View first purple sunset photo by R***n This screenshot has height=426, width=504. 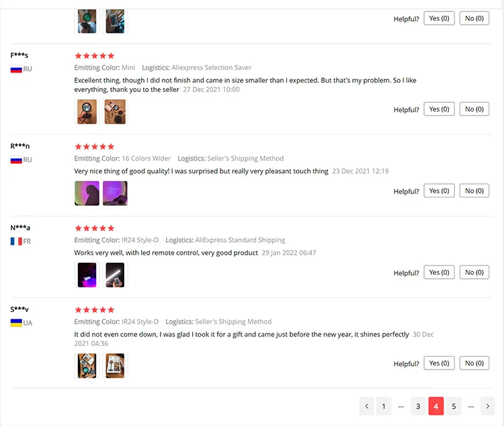coord(87,194)
